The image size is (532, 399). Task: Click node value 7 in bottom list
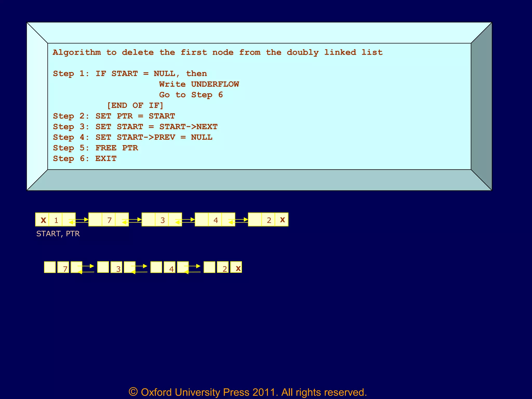[65, 268]
